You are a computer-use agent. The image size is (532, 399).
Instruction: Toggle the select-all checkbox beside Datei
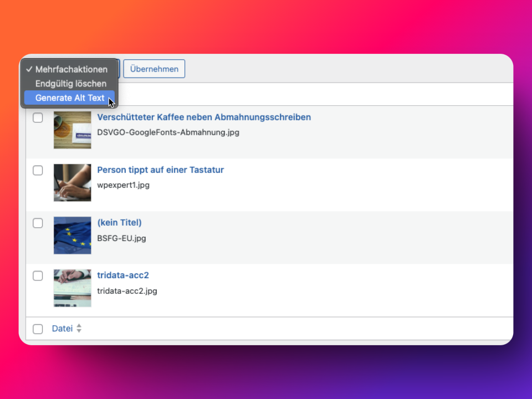[x=38, y=329]
